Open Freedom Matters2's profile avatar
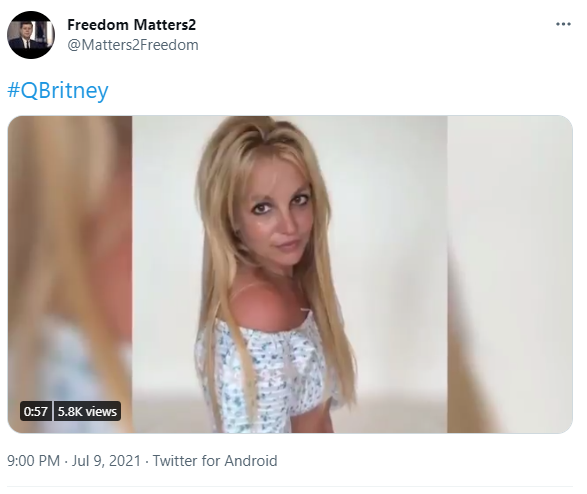The width and height of the screenshot is (587, 494). [x=31, y=35]
